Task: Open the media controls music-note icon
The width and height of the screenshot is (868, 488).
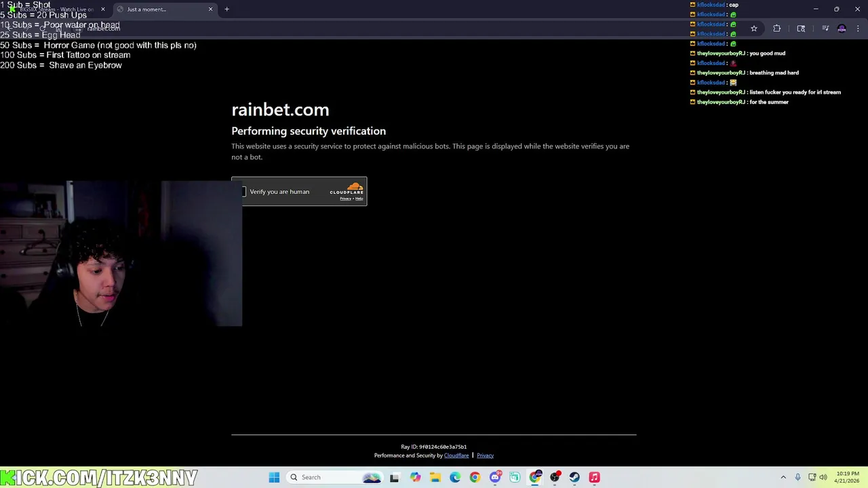Action: (825, 28)
